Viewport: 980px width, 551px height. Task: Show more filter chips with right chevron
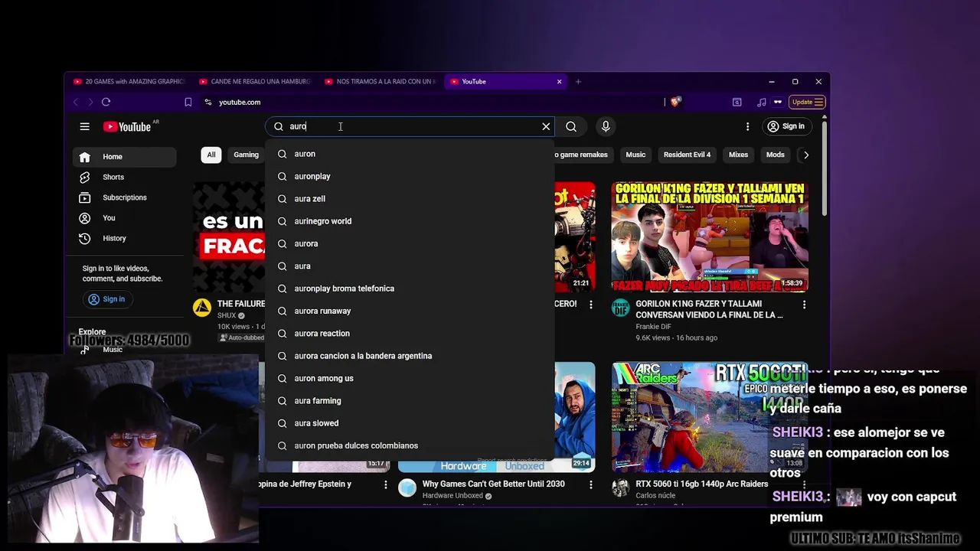[805, 155]
